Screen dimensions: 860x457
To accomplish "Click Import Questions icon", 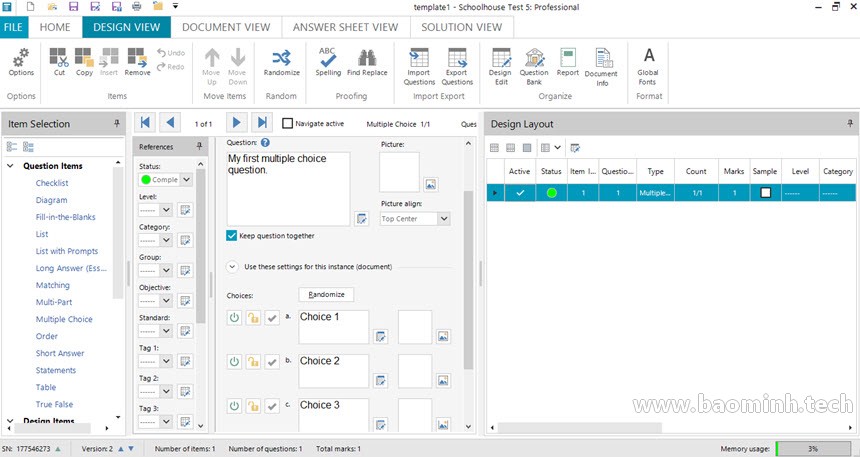I will click(419, 66).
